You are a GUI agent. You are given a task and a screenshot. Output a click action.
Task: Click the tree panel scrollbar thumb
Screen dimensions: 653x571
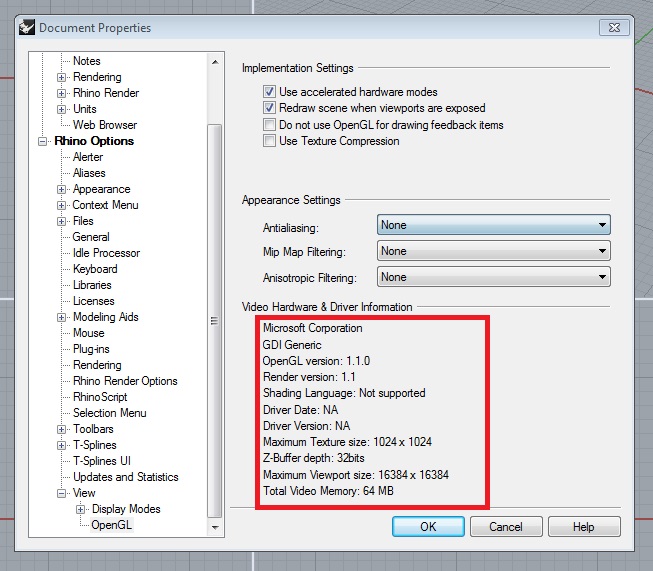[x=214, y=321]
